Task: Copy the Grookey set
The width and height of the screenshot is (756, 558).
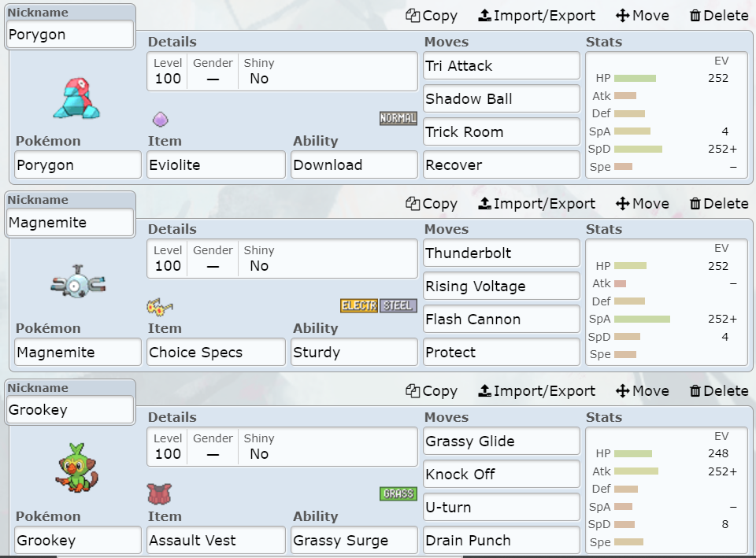Action: (432, 391)
